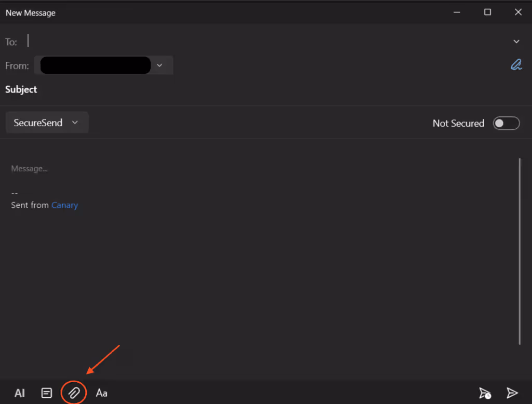532x404 pixels.
Task: Click the message body scrollbar
Action: tap(520, 251)
